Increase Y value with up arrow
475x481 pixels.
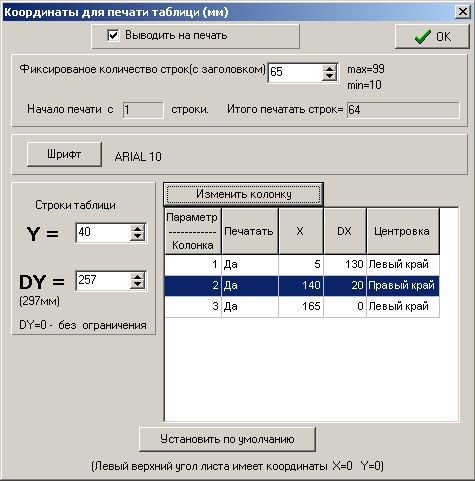[137, 228]
